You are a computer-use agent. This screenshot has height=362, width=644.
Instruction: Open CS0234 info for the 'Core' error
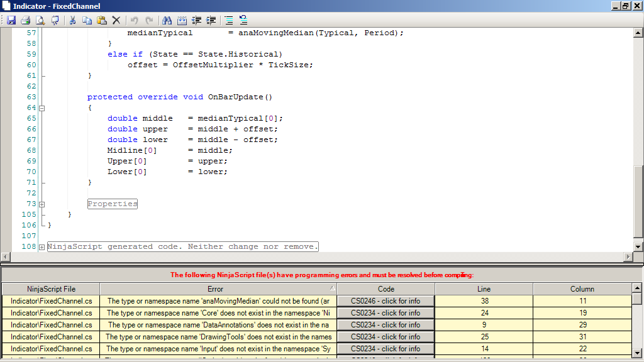point(386,313)
